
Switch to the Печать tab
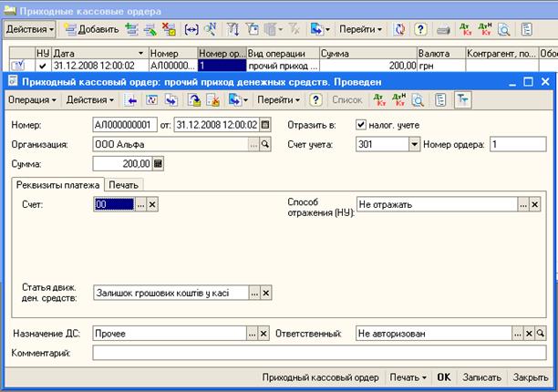(x=123, y=185)
